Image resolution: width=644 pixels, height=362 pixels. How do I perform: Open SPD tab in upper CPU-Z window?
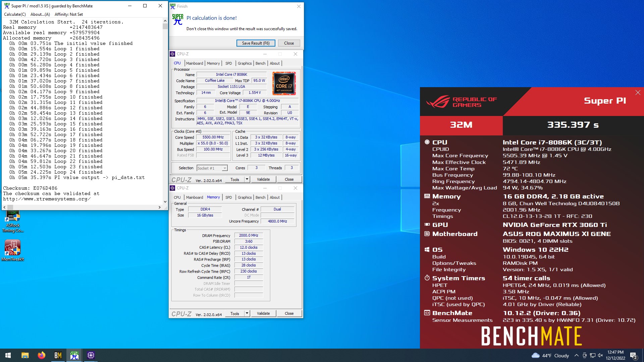point(229,63)
